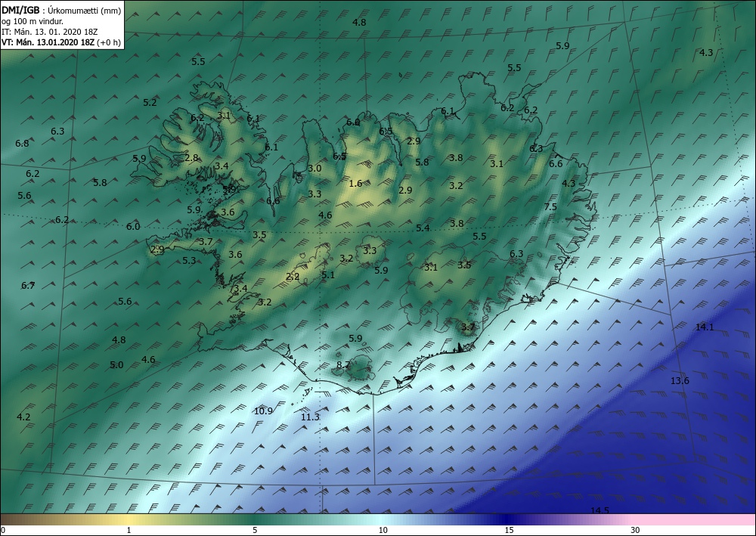Screen dimensions: 756x536
Task: Click the 6.7 value on the map
Action: tap(28, 285)
